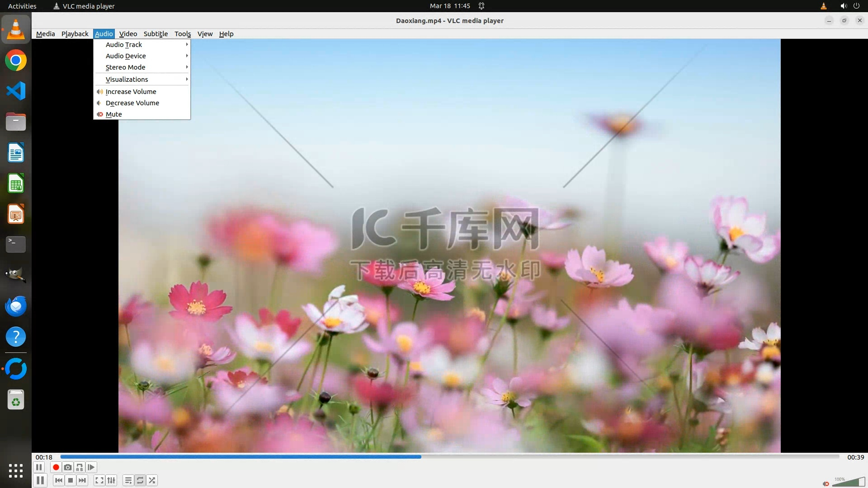Take a snapshot with camera icon
This screenshot has height=488, width=868.
[x=68, y=467]
